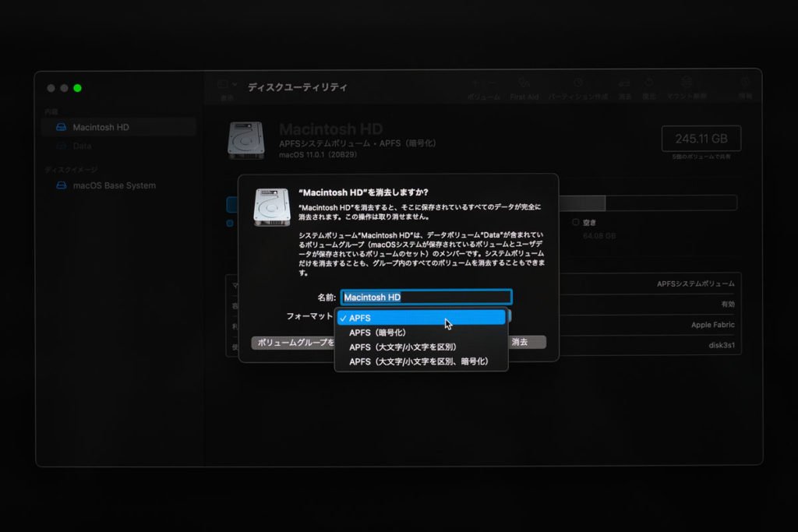Click the パーティション作成 partition toolbar icon
The width and height of the screenshot is (798, 532).
coord(578,83)
